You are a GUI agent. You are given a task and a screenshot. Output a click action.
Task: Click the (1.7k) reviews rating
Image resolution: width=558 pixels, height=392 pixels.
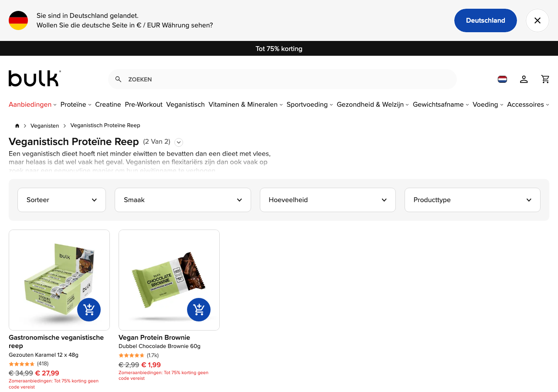click(x=139, y=355)
